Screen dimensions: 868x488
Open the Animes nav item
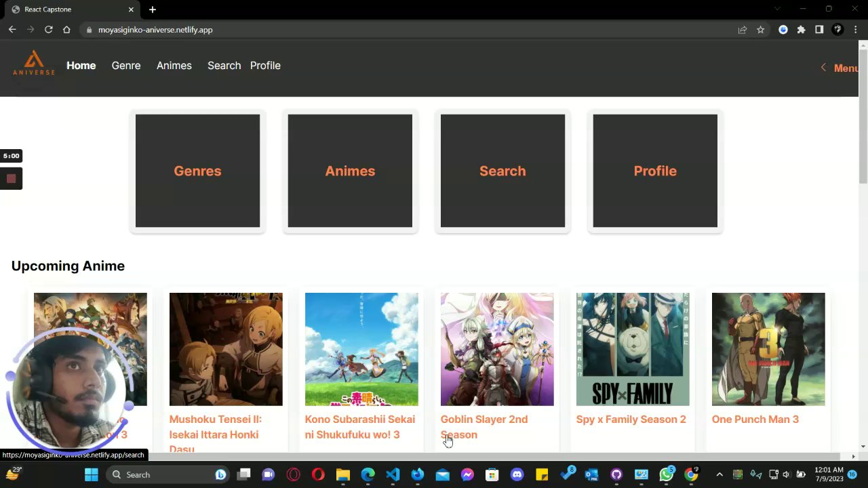(x=174, y=66)
